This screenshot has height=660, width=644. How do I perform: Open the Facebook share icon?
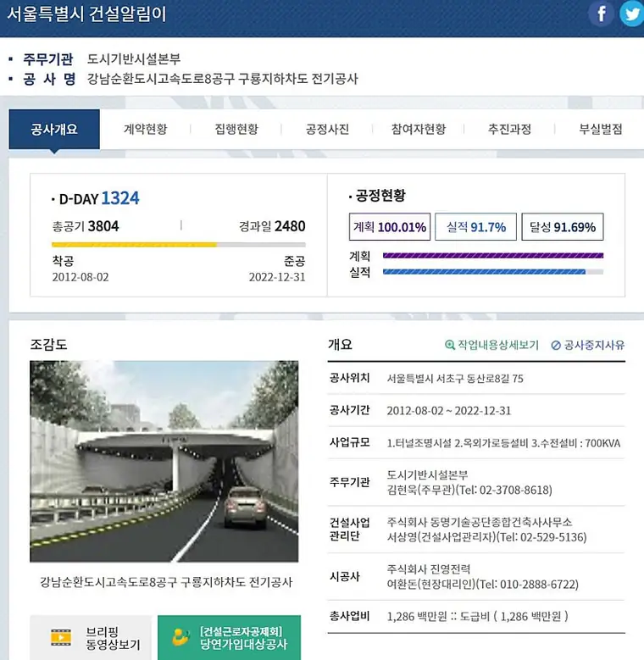pos(601,14)
